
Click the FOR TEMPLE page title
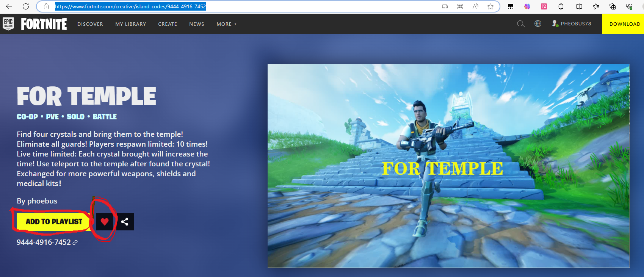(x=86, y=96)
